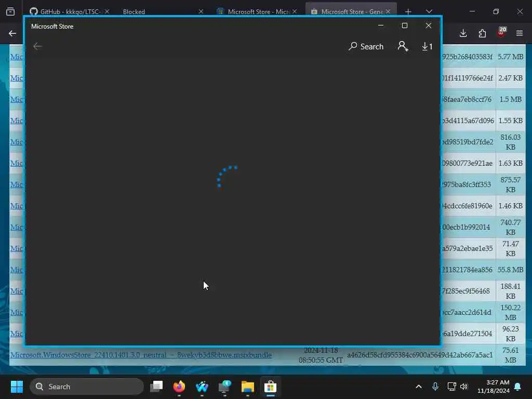Open the blue W app on taskbar
Viewport: 532px width, 399px height.
tap(202, 387)
